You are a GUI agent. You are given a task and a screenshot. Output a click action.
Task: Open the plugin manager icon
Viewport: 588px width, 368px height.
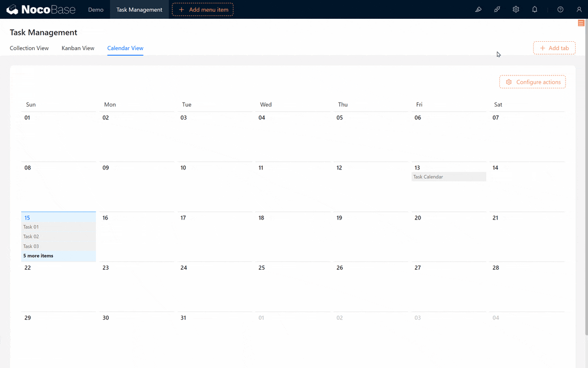(497, 9)
